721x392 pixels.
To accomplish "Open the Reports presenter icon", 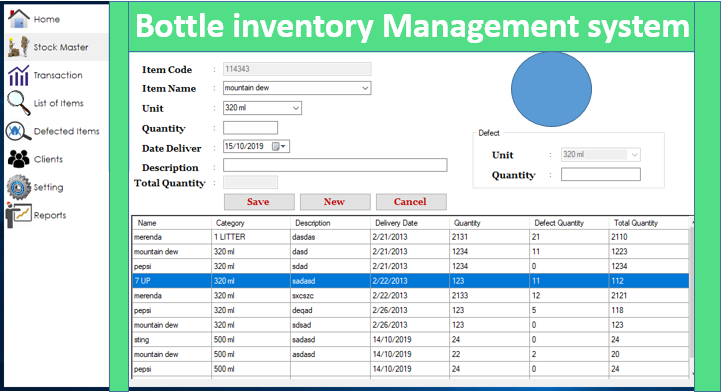I will click(x=18, y=215).
